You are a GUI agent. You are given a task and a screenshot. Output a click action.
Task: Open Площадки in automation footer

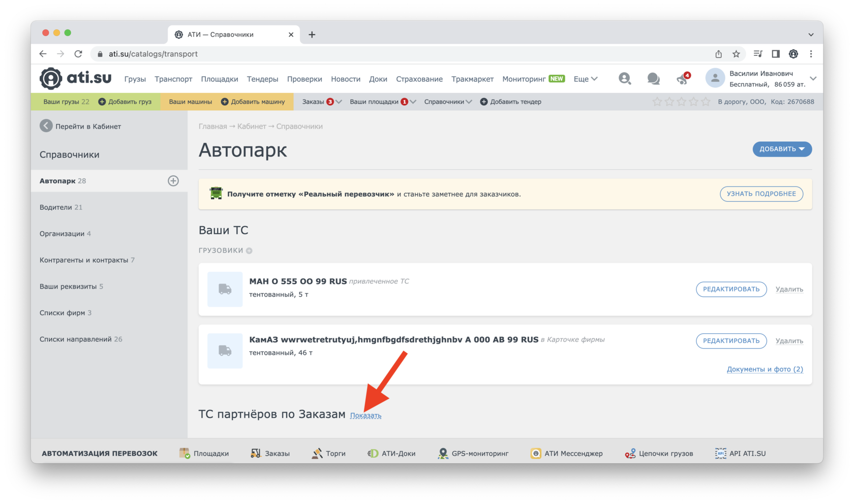[x=204, y=453]
